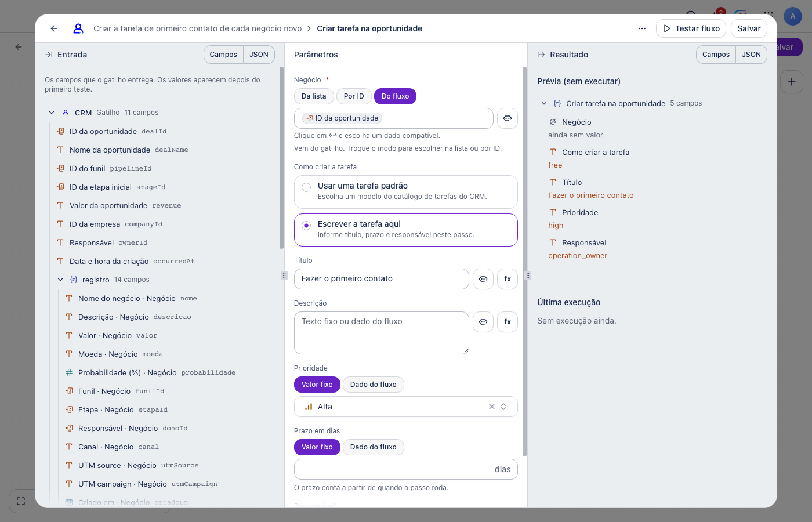The height and width of the screenshot is (522, 812).
Task: Click the fullscreen icon on the background canvas
Action: pyautogui.click(x=21, y=501)
